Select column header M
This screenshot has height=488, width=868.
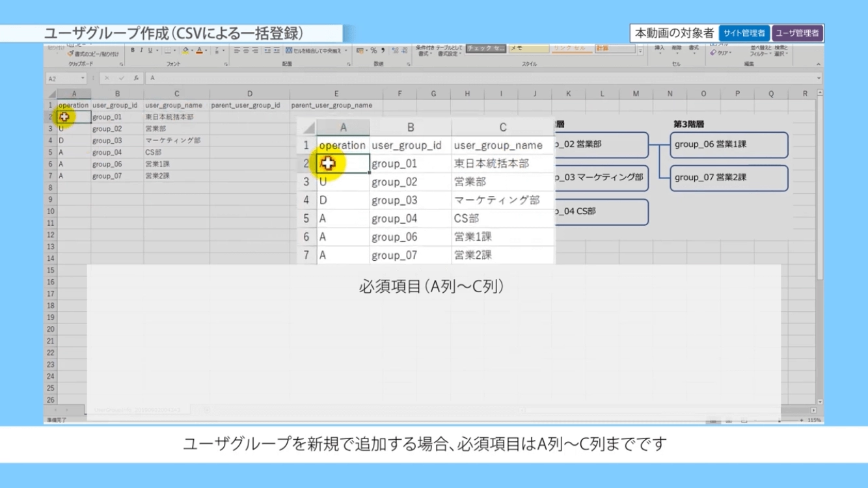[636, 94]
